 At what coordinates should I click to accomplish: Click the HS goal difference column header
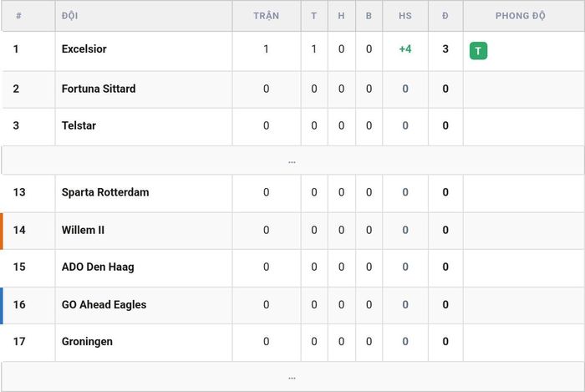tap(405, 16)
